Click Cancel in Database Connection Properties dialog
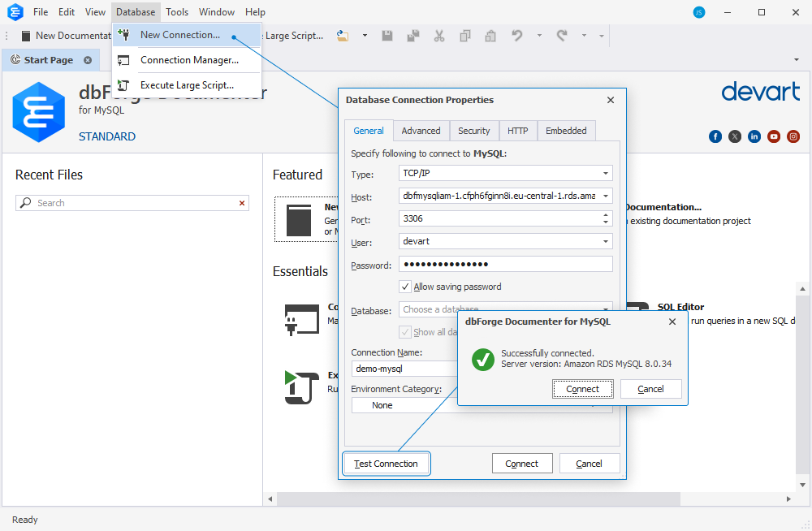 click(x=590, y=464)
